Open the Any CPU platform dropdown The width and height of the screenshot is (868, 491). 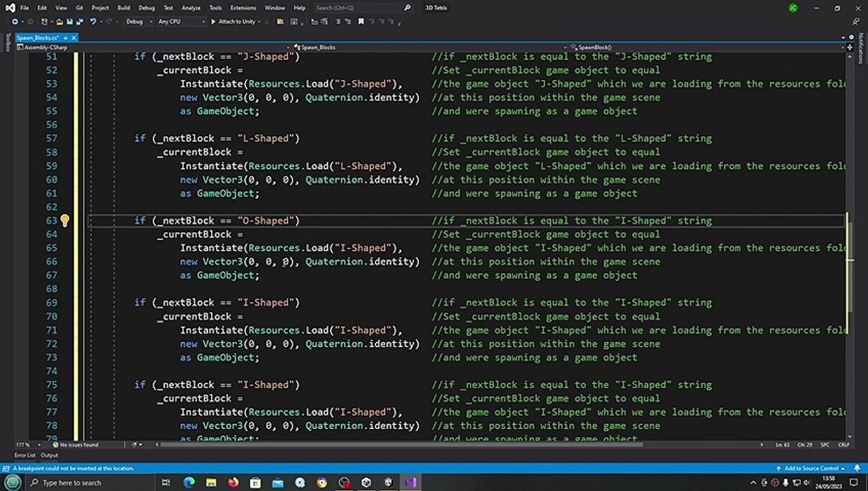182,22
